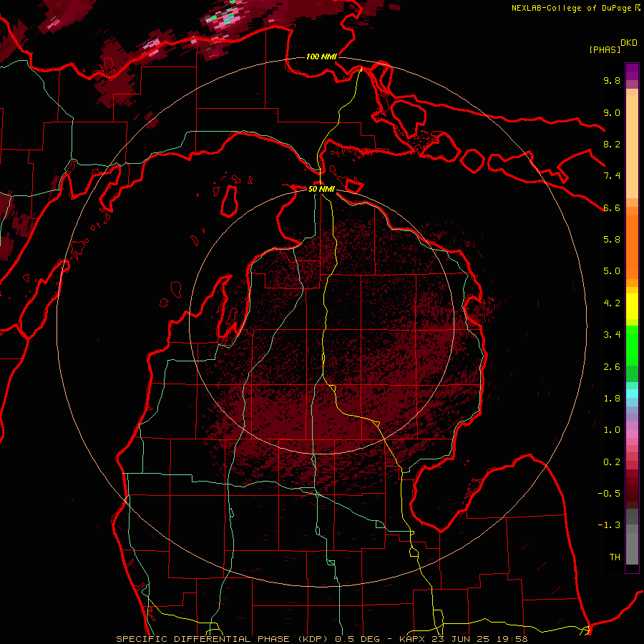Click the yellow segment of the color bar
This screenshot has width=644, height=644.
[632, 306]
